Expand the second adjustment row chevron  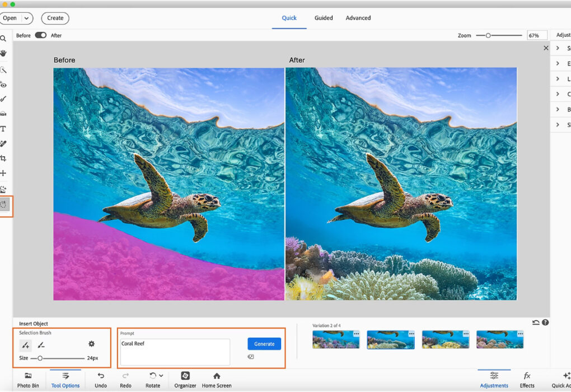tap(558, 63)
